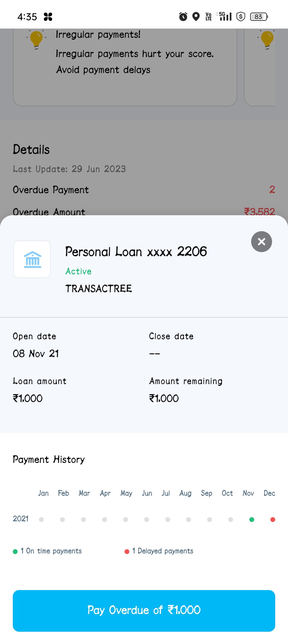The height and width of the screenshot is (644, 288).
Task: Tap the green on time payments legend dot
Action: [15, 551]
